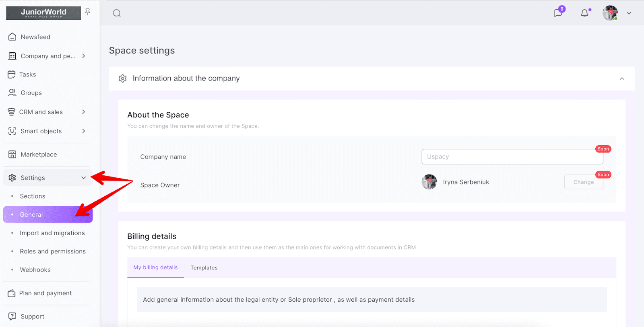Open Tasks in the sidebar

(27, 74)
